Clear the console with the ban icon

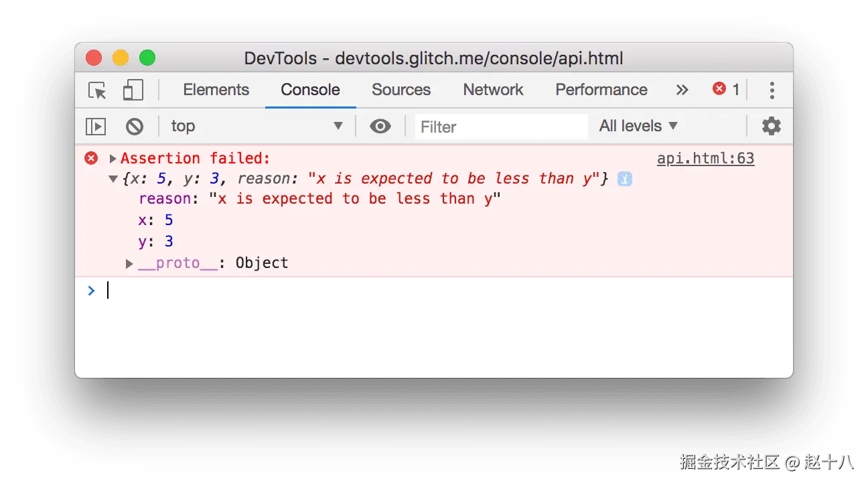pyautogui.click(x=135, y=126)
